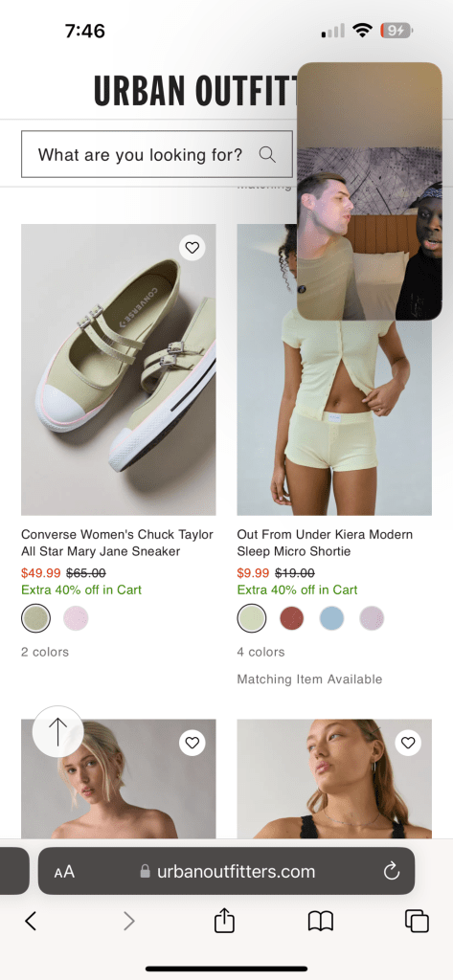This screenshot has height=980, width=453.
Task: Reload the page with the refresh icon
Action: 392,871
